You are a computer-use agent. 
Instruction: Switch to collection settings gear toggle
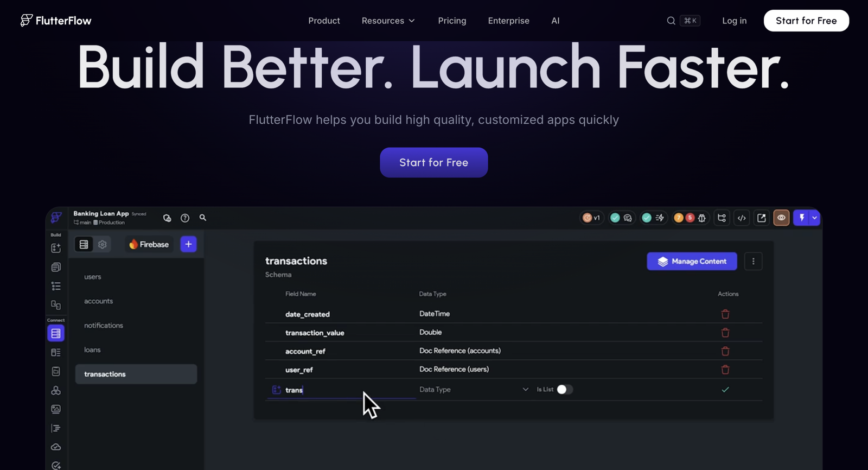pos(102,244)
